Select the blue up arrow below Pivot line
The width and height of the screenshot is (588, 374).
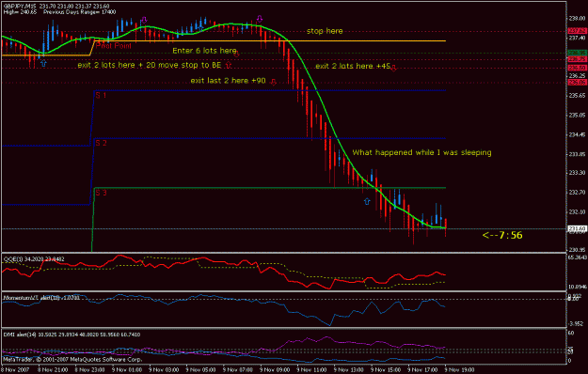point(43,63)
